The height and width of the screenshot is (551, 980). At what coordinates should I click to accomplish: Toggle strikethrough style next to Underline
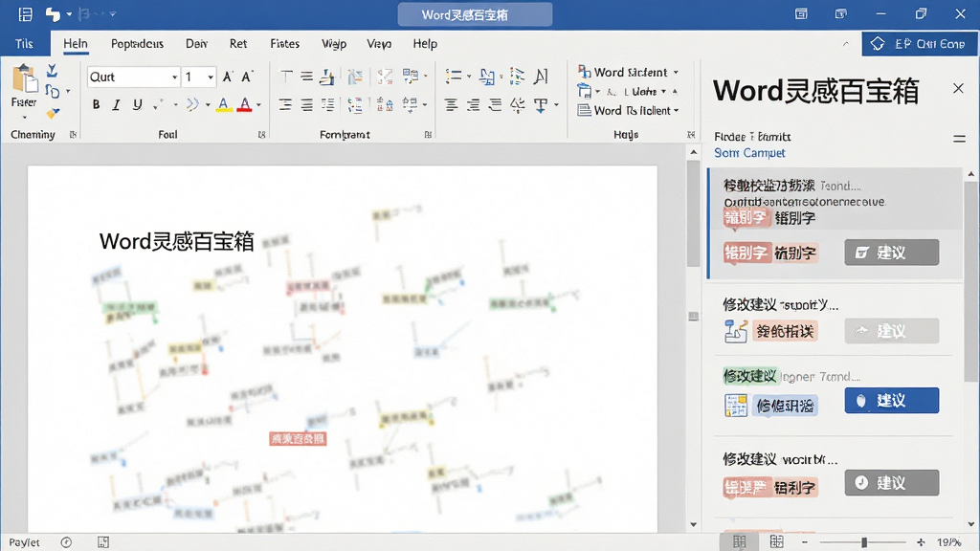click(x=159, y=104)
